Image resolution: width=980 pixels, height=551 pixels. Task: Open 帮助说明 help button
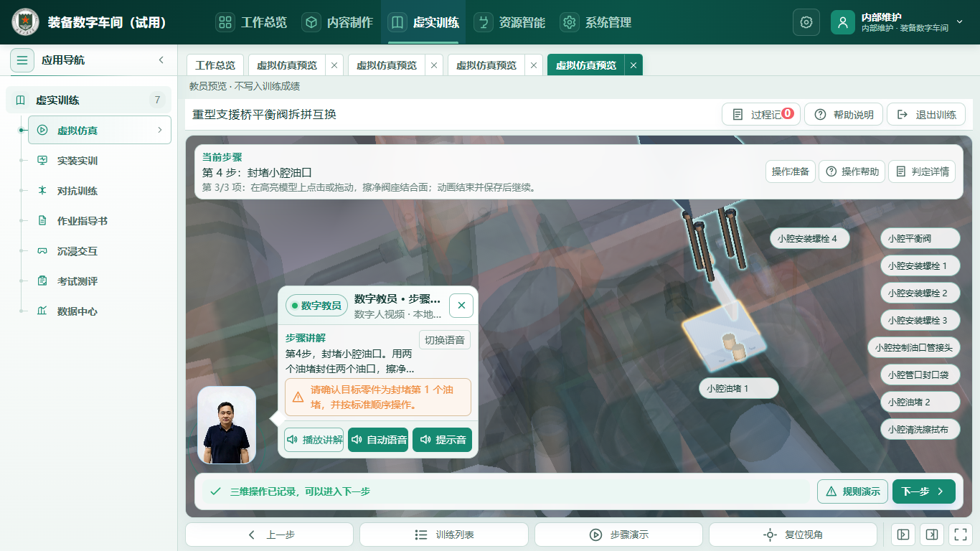coord(844,115)
